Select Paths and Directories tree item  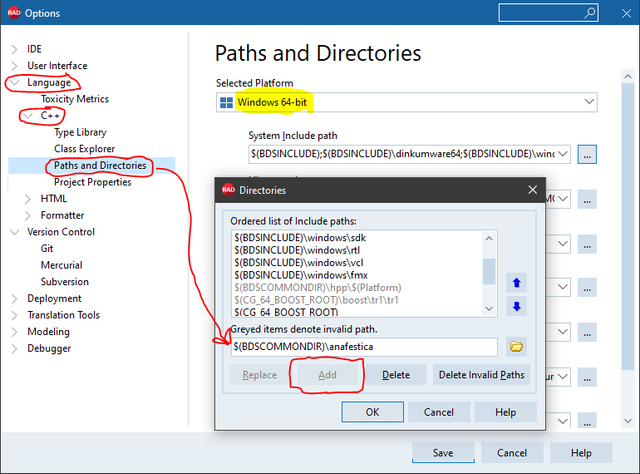click(100, 165)
